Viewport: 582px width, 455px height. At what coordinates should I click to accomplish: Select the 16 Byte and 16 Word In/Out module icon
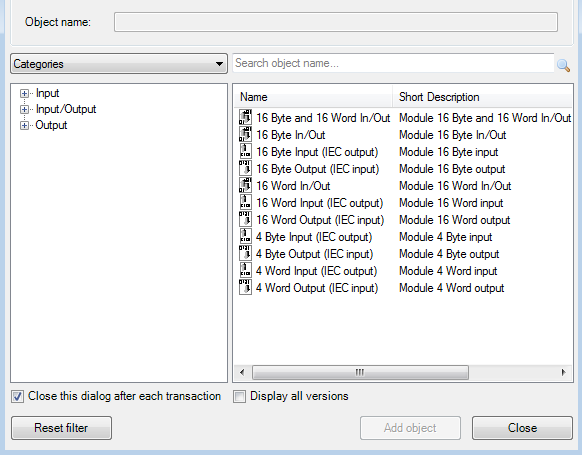tap(245, 118)
